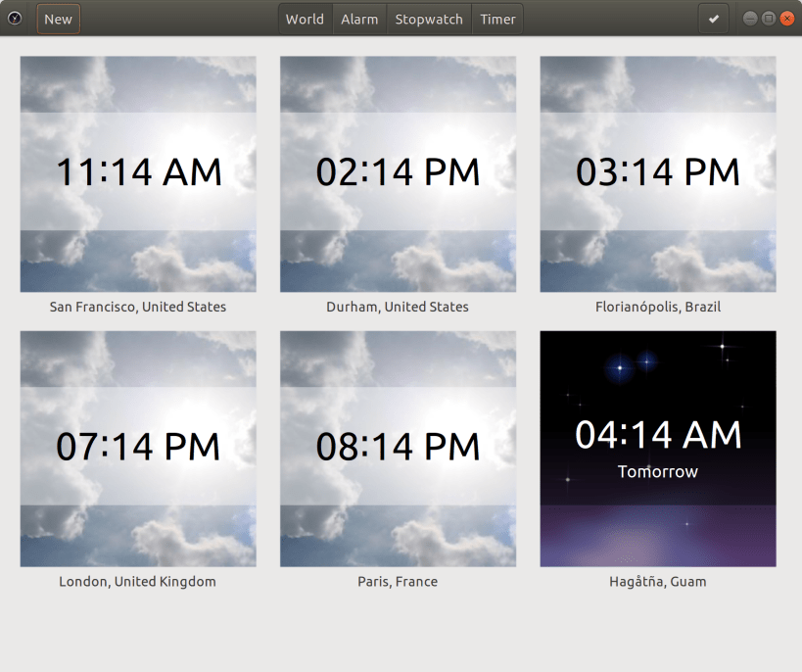Click the Clocks application icon in the titlebar

click(x=15, y=19)
